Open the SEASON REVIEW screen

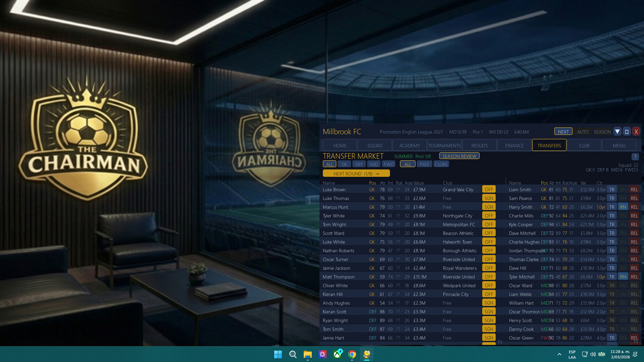(459, 156)
